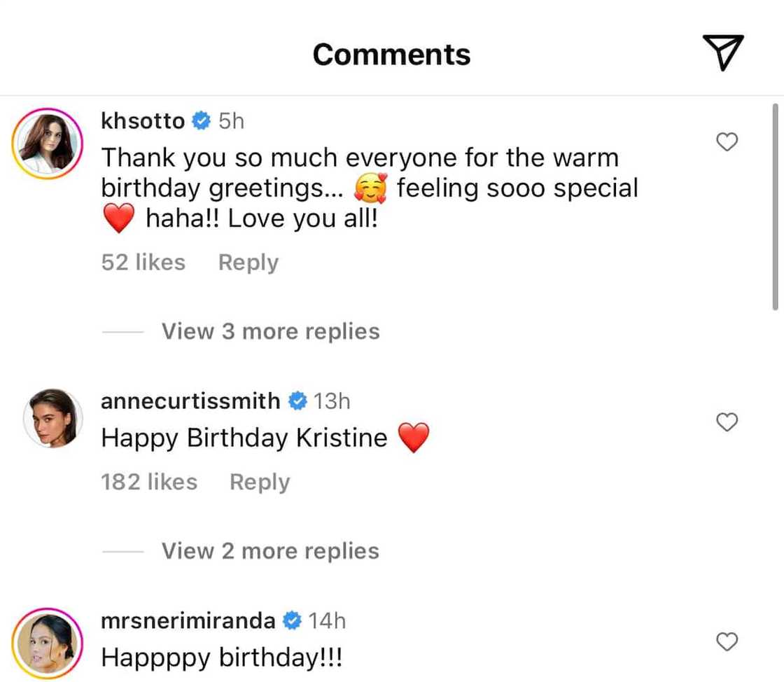Viewport: 784px width, 682px height.
Task: Open the annecurtissmith username link
Action: click(x=190, y=401)
